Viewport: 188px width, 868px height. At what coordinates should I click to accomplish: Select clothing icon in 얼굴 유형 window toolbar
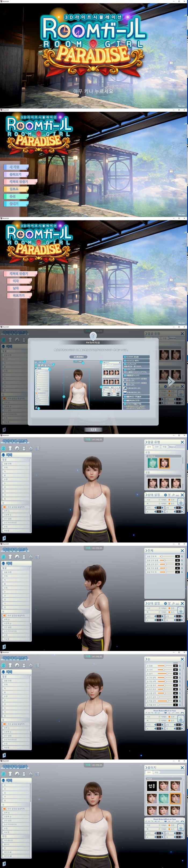point(24,448)
